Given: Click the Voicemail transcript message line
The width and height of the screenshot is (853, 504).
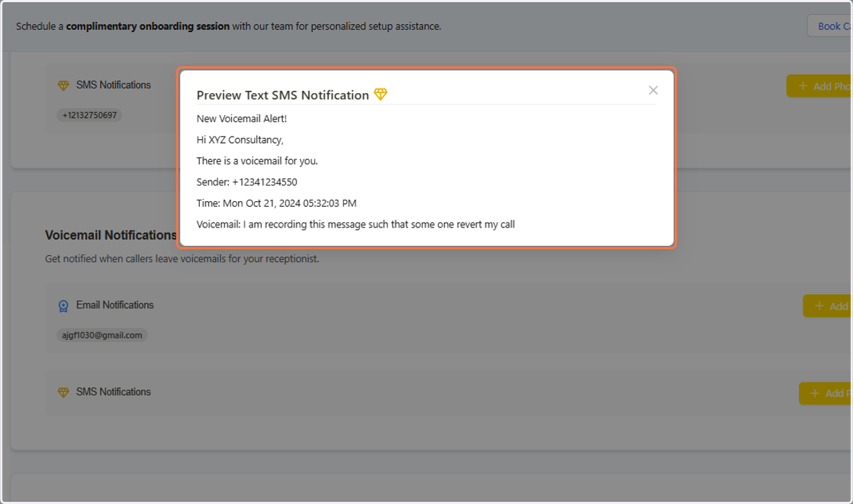Looking at the screenshot, I should click(355, 225).
